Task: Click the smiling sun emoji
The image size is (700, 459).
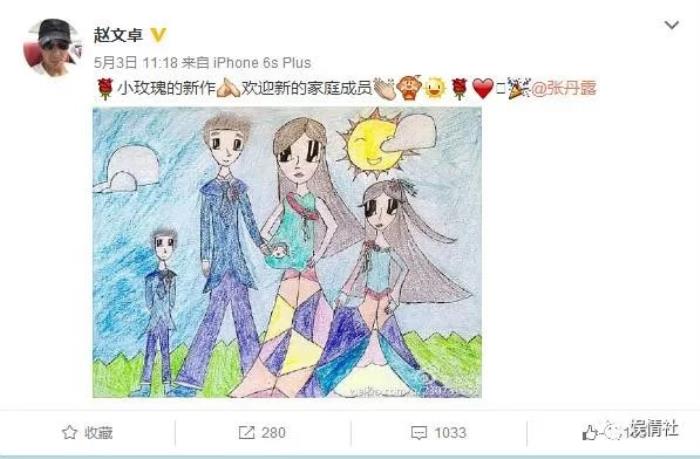Action: (434, 88)
